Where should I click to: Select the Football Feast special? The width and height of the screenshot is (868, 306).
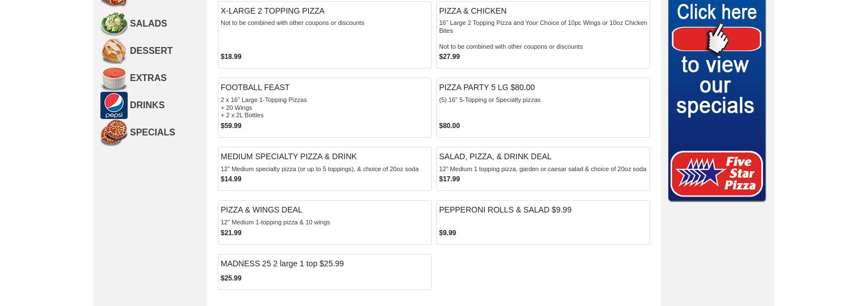tap(255, 87)
